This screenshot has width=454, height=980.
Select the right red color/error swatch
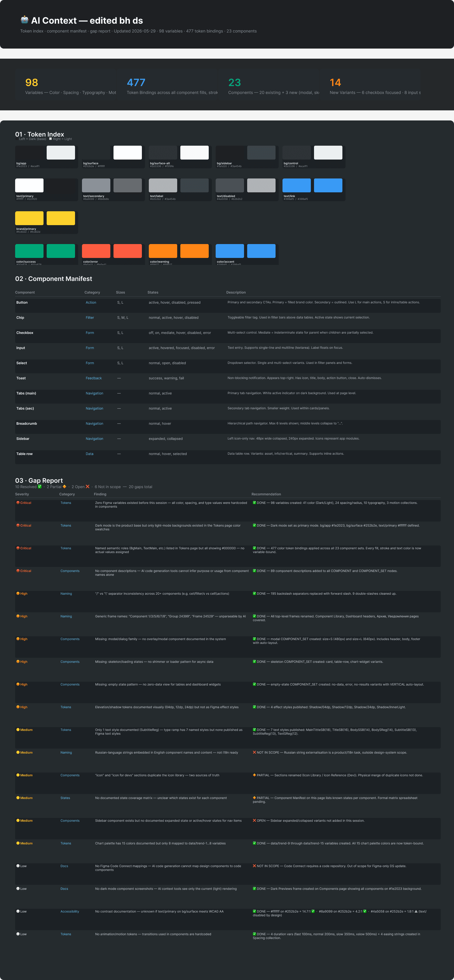(128, 251)
